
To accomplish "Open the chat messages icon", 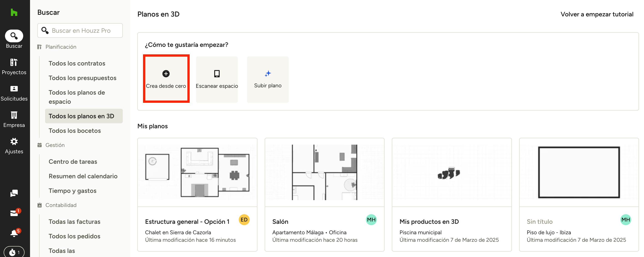I will [x=14, y=193].
